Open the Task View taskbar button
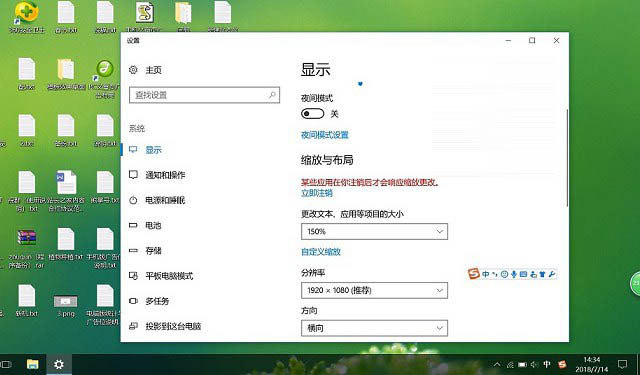 [x=6, y=364]
